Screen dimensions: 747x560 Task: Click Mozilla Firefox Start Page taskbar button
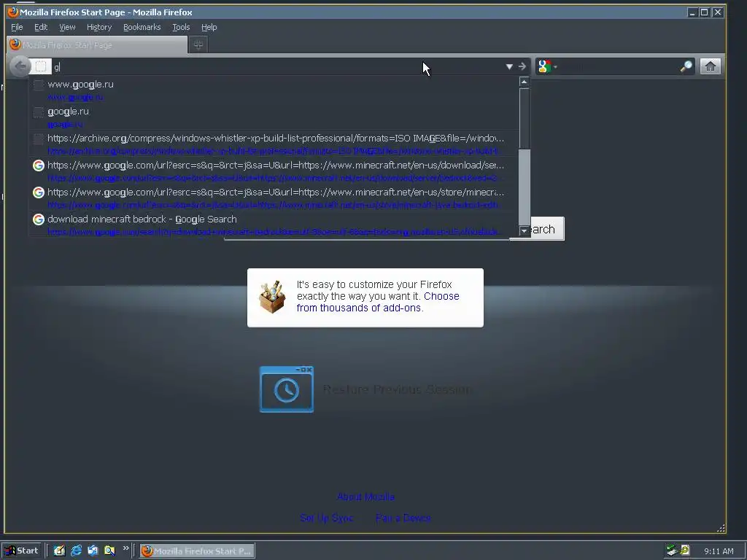pos(197,551)
